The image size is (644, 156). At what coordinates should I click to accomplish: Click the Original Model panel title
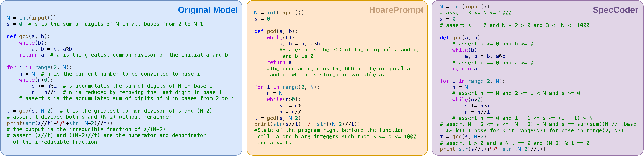(208, 10)
